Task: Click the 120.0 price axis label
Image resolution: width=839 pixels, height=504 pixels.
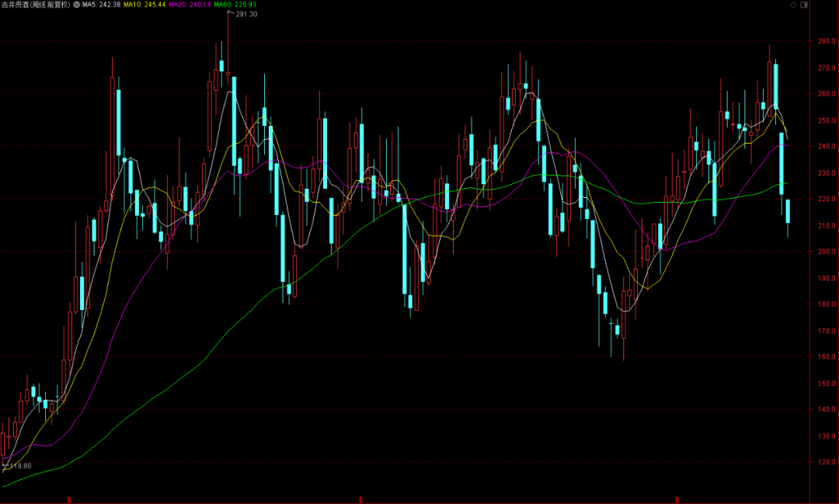Action: (x=827, y=462)
